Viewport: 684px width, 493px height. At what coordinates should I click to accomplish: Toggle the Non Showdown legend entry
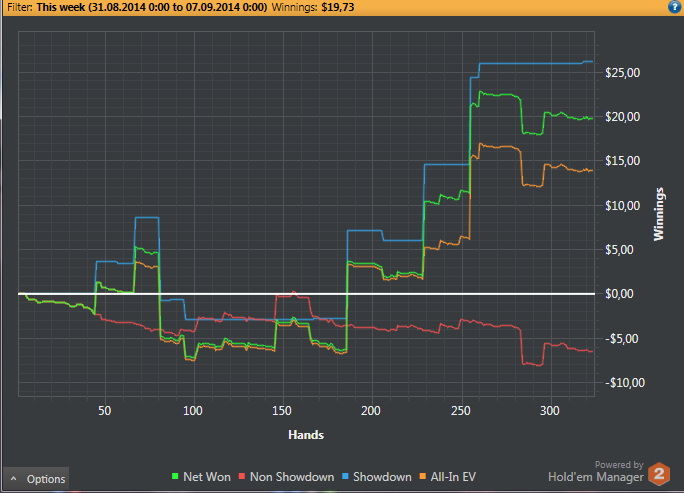(x=286, y=477)
